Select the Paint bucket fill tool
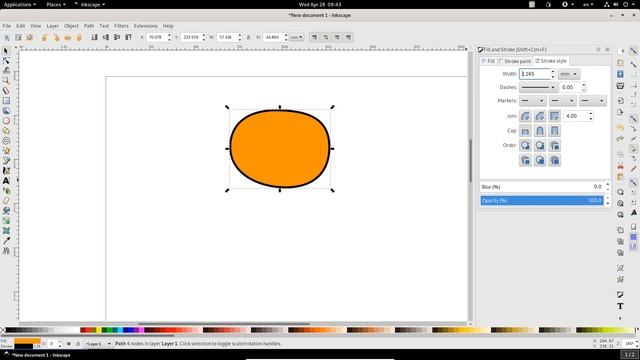 coord(6,211)
